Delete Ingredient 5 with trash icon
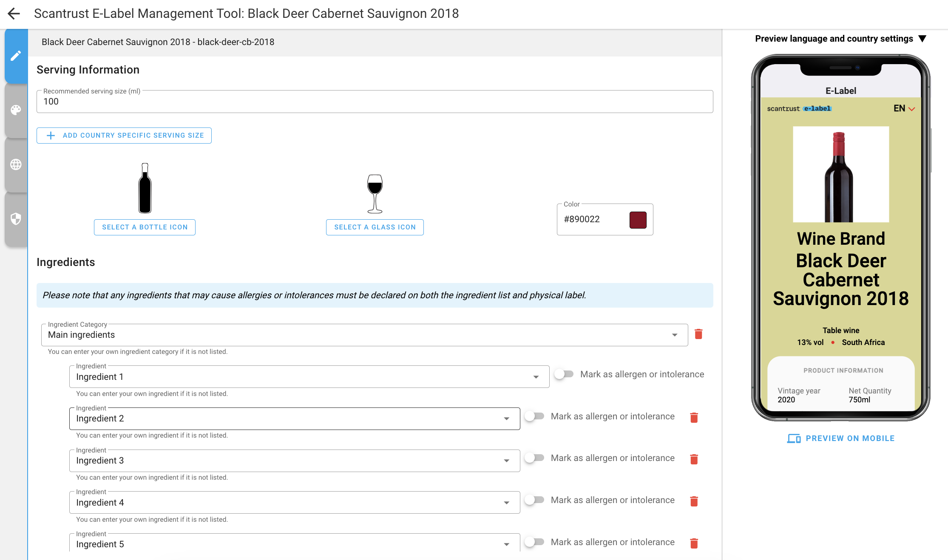 pyautogui.click(x=694, y=543)
